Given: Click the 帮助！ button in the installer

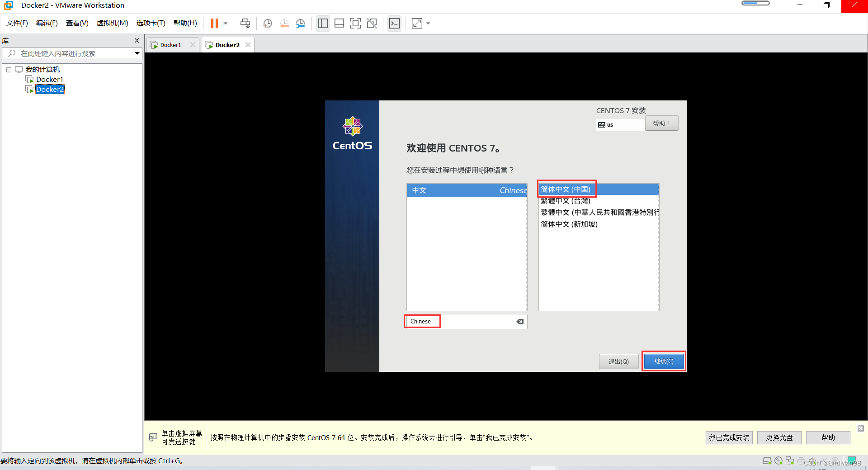Looking at the screenshot, I should (661, 123).
